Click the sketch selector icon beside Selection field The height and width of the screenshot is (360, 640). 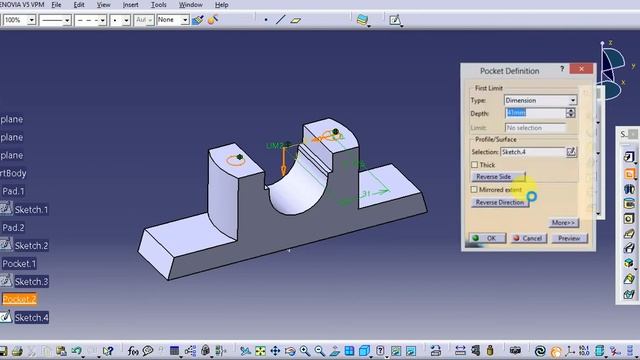571,152
